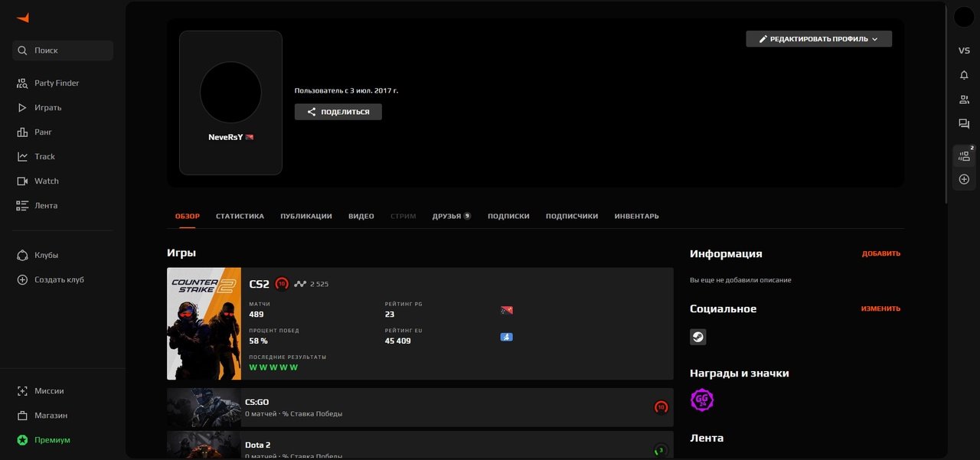Click the Миссии target icon

click(22, 390)
